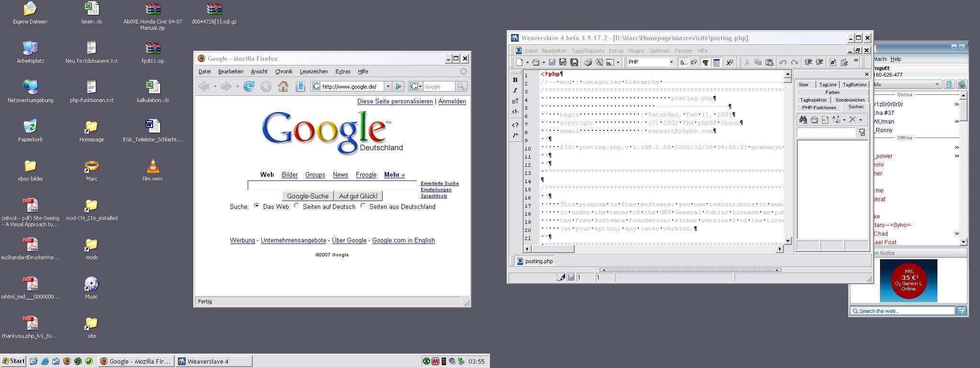This screenshot has height=368, width=980.
Task: Open the Sonderzeichen tab
Action: point(850,100)
